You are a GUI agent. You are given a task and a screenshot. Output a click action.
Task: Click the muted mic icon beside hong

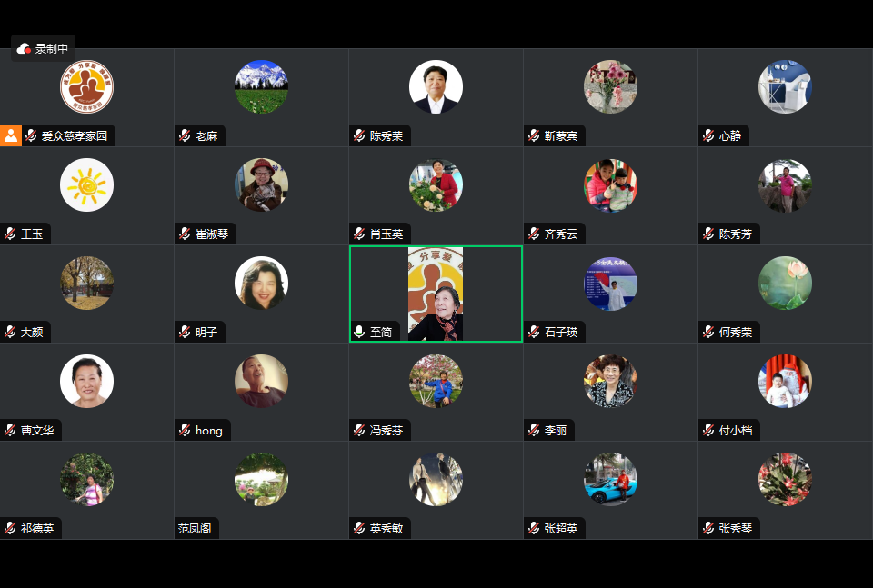(185, 430)
